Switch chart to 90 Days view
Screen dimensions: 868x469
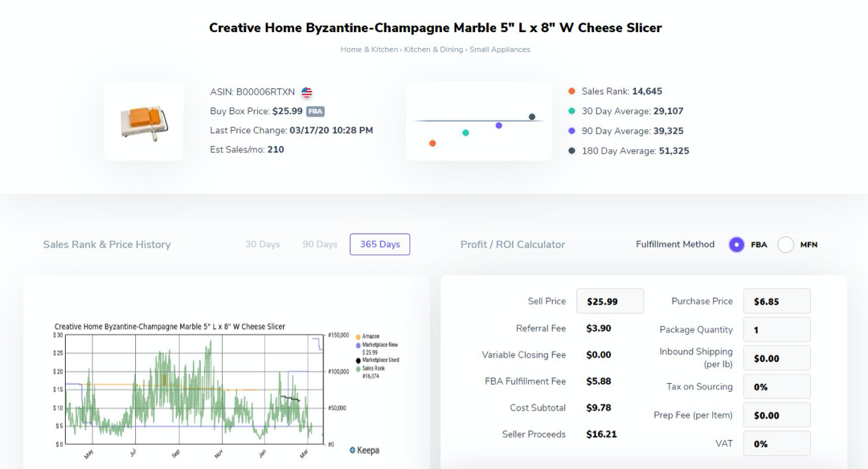[x=320, y=244]
